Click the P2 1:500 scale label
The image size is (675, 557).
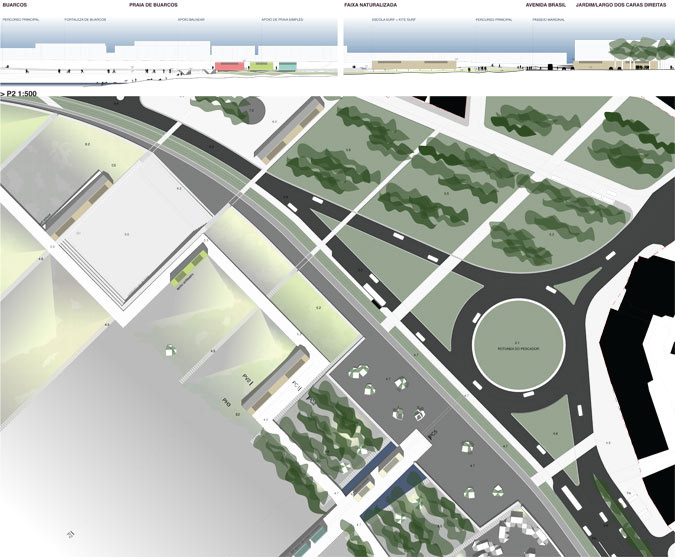[x=19, y=93]
